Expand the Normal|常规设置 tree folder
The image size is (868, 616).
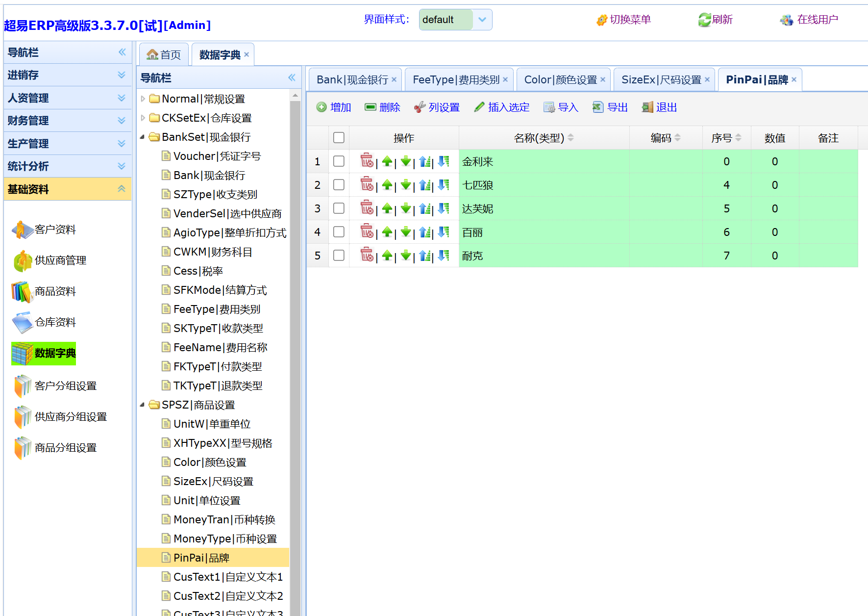143,99
